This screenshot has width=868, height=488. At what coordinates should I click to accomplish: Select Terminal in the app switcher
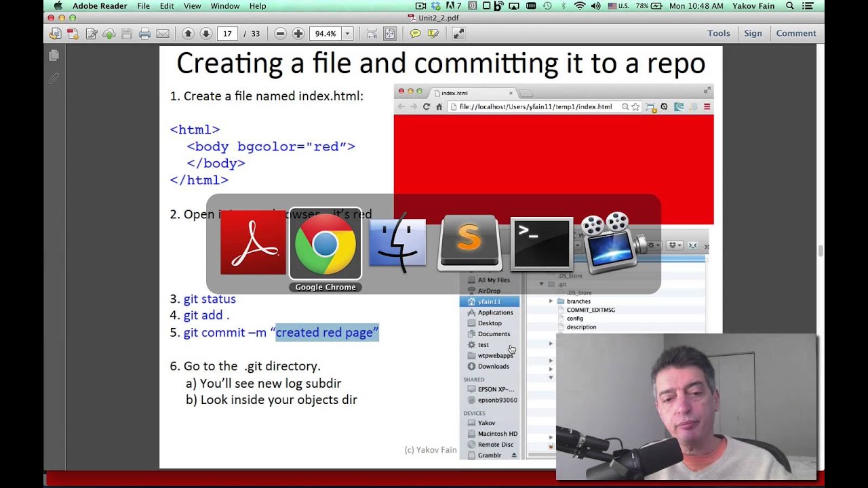click(541, 243)
